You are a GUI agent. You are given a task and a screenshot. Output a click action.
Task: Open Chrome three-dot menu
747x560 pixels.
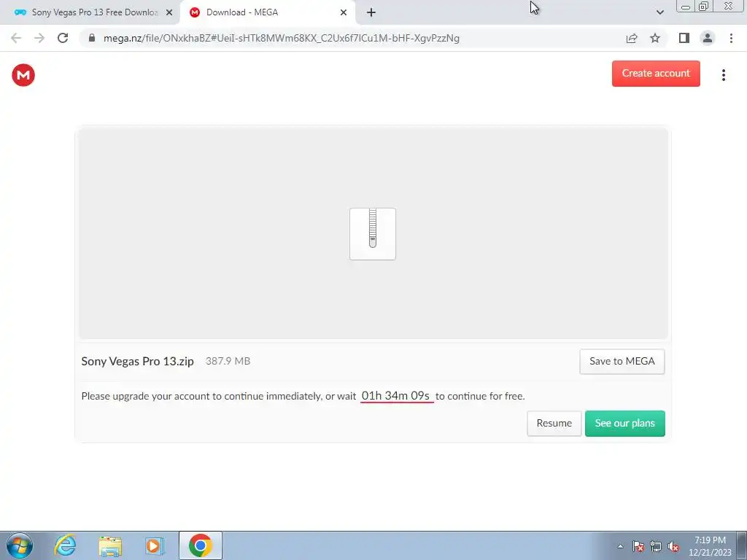(731, 38)
